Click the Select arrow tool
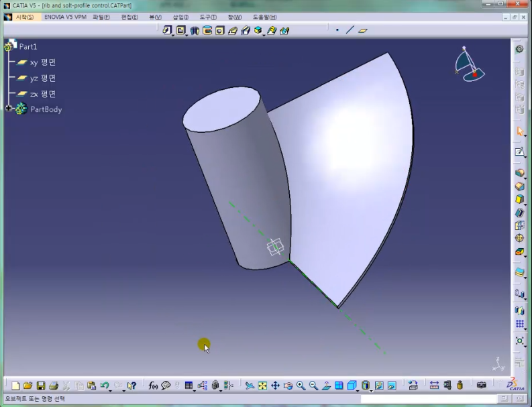This screenshot has width=532, height=407. coord(519,131)
